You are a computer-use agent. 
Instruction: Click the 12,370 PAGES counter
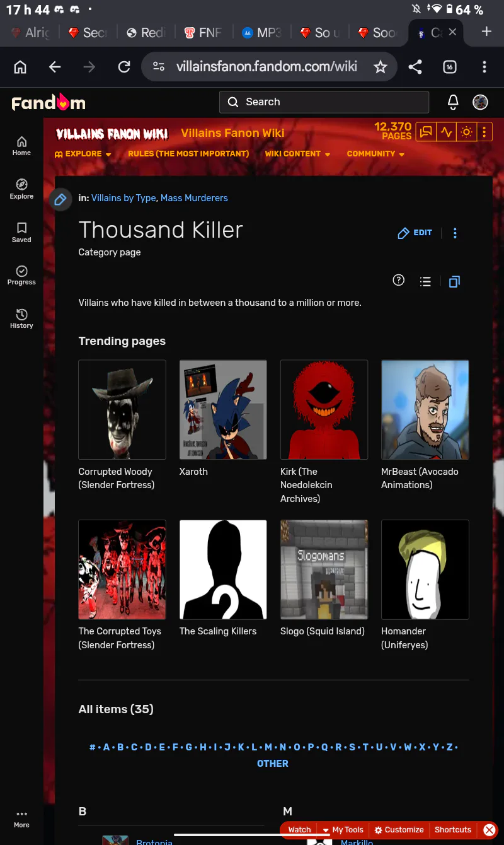[393, 131]
